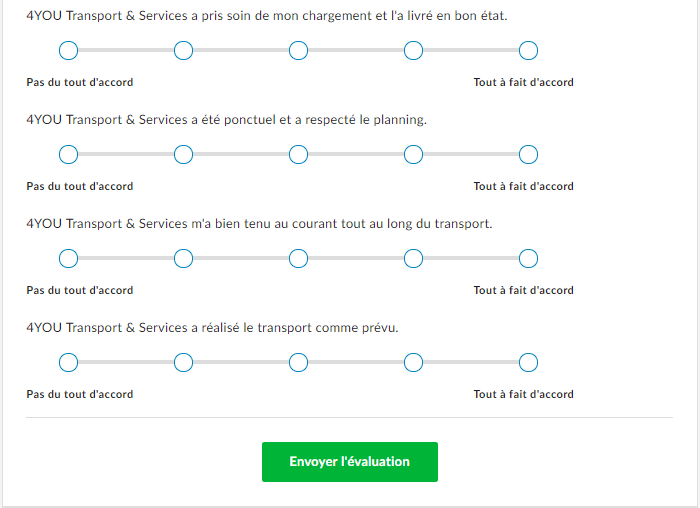Image resolution: width=700 pixels, height=508 pixels.
Task: Pick middle circle for tenu au courant question
Action: coord(298,258)
